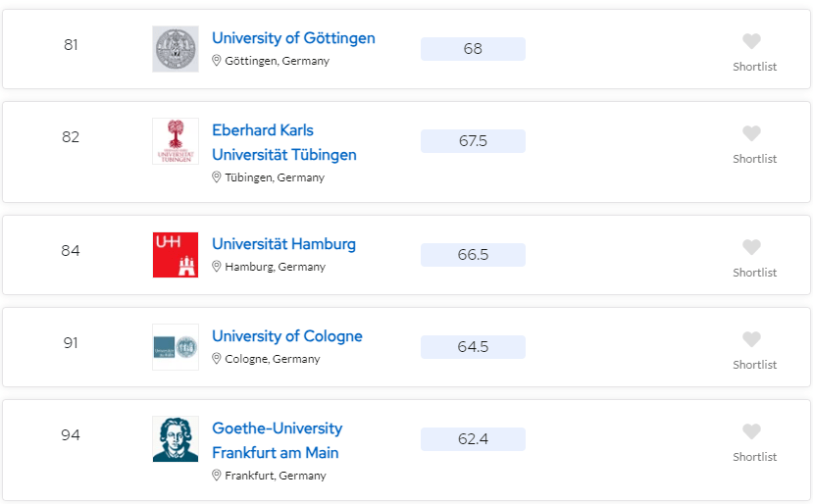Click the University of Göttingen logo
Viewport: 813px width, 504px height.
tap(175, 49)
